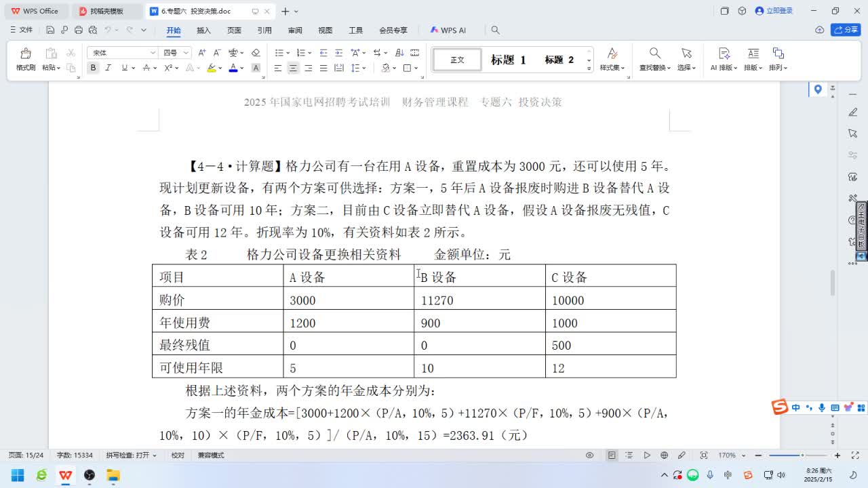Toggle character shading (A) button
868x488 pixels.
tap(256, 68)
